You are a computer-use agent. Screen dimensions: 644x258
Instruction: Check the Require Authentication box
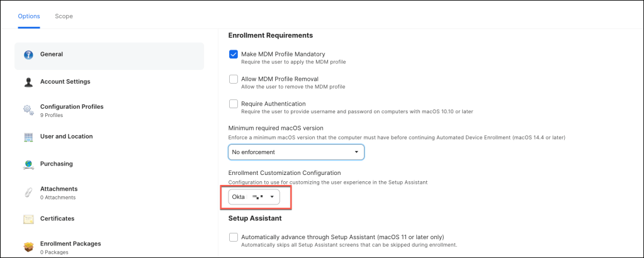click(234, 104)
